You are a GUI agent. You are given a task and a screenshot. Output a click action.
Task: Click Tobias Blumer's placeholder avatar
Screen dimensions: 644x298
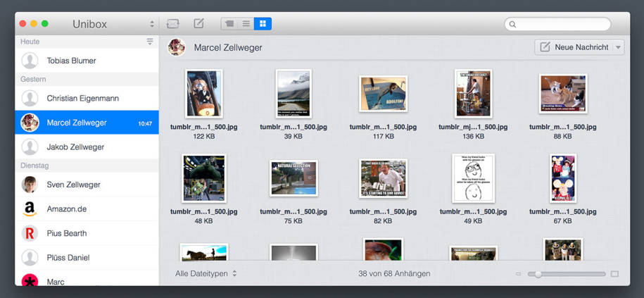tap(30, 61)
